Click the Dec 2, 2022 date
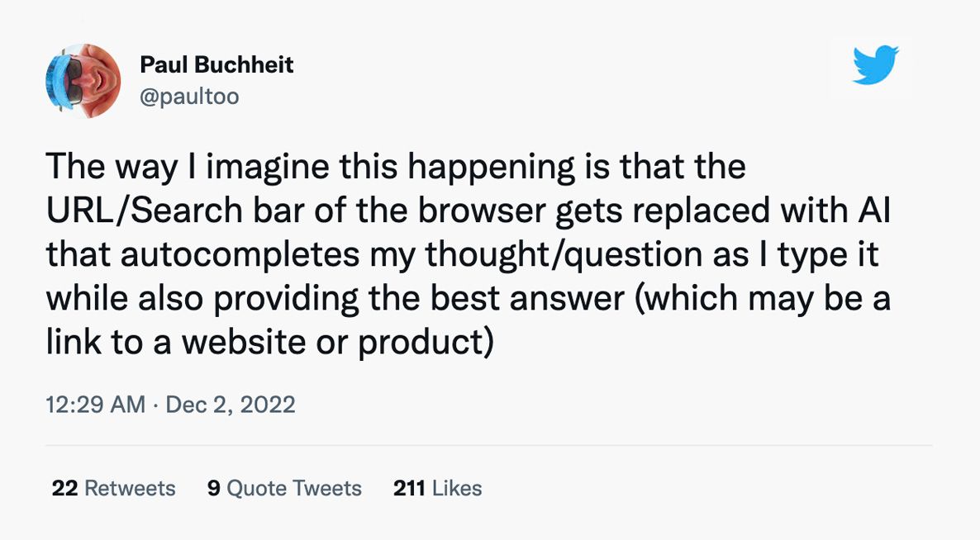This screenshot has width=980, height=540. coord(231,405)
